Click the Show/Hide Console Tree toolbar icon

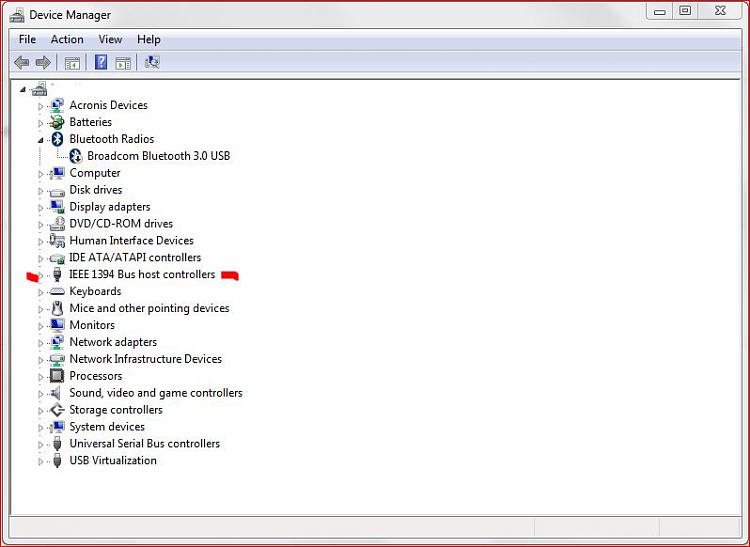[72, 63]
